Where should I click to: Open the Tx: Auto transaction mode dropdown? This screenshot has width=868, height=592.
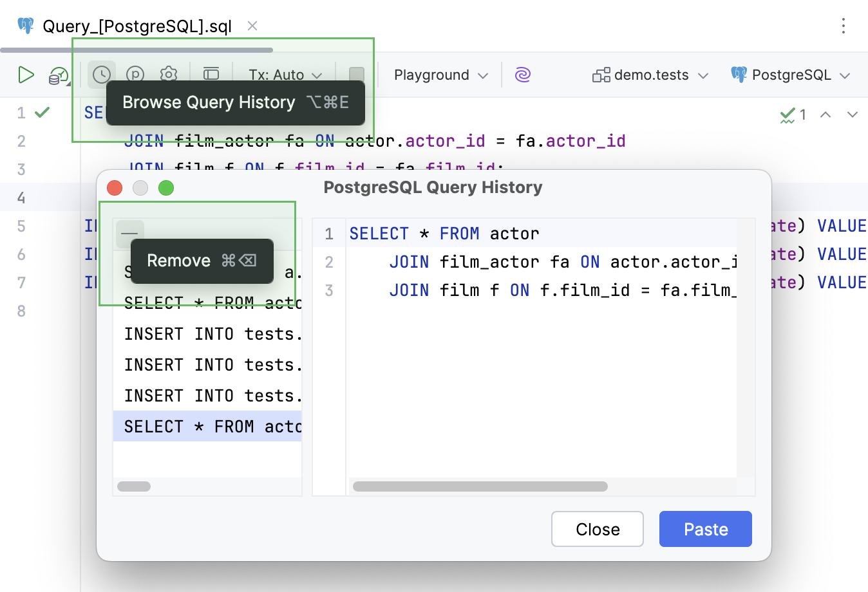click(284, 75)
